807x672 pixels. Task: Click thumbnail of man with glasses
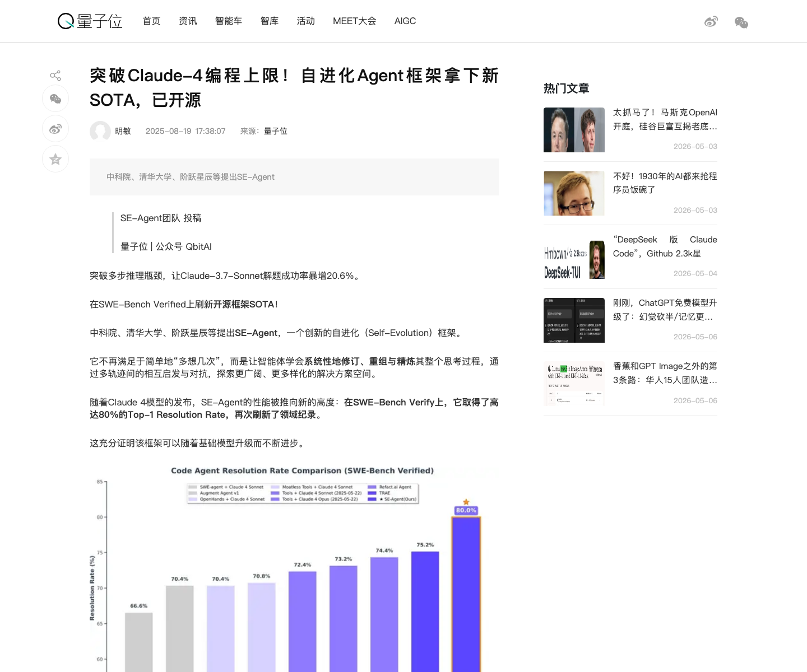click(x=574, y=193)
